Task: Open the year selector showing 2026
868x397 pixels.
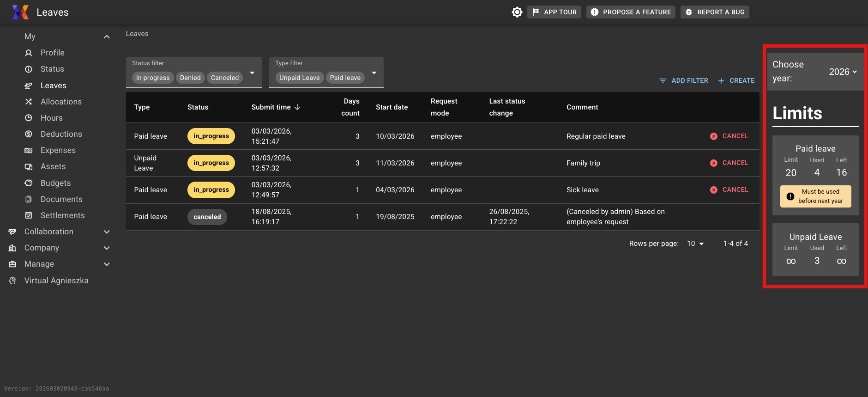Action: pos(843,72)
